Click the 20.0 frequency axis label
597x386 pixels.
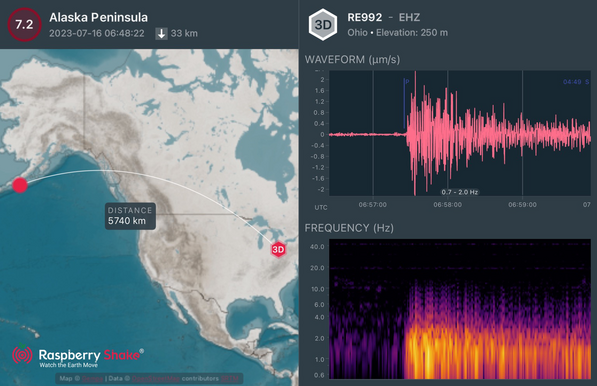pyautogui.click(x=317, y=268)
